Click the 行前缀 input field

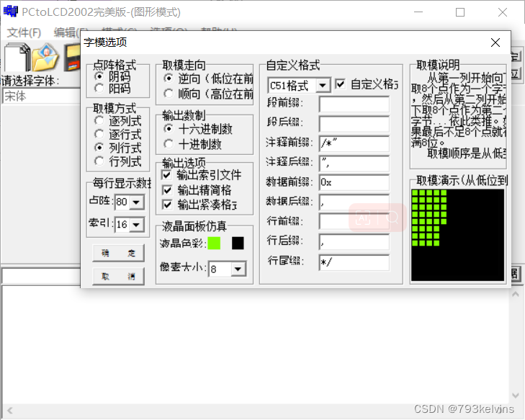click(354, 221)
